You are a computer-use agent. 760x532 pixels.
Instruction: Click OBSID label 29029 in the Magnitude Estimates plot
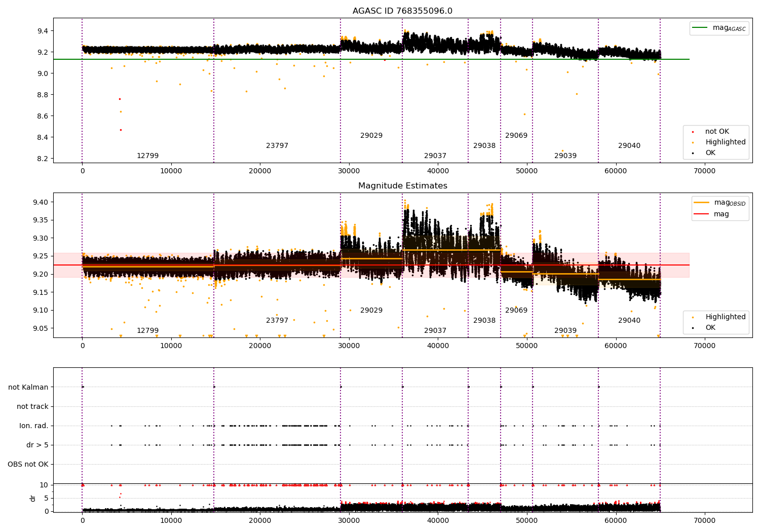click(371, 311)
